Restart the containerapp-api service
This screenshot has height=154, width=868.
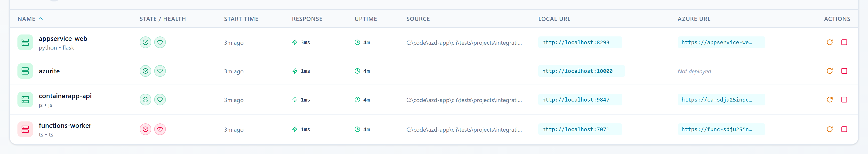[830, 100]
